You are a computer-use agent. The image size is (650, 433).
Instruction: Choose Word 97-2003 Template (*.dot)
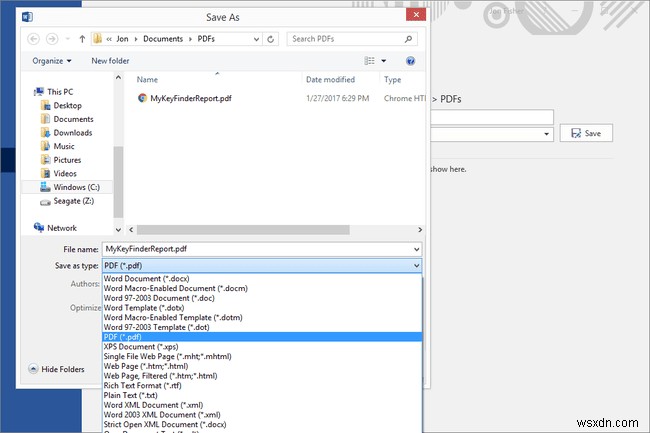pos(262,327)
